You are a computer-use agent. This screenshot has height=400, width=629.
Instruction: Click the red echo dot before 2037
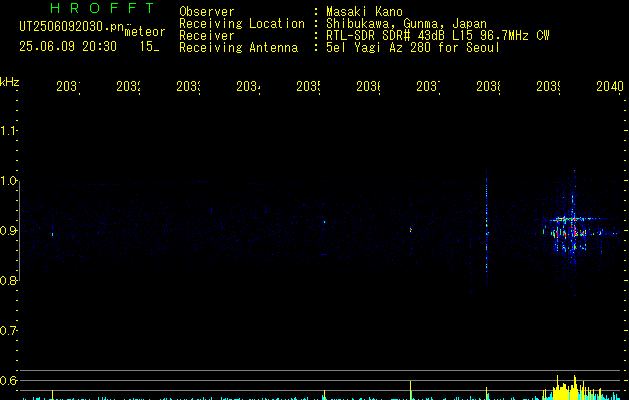(x=410, y=229)
